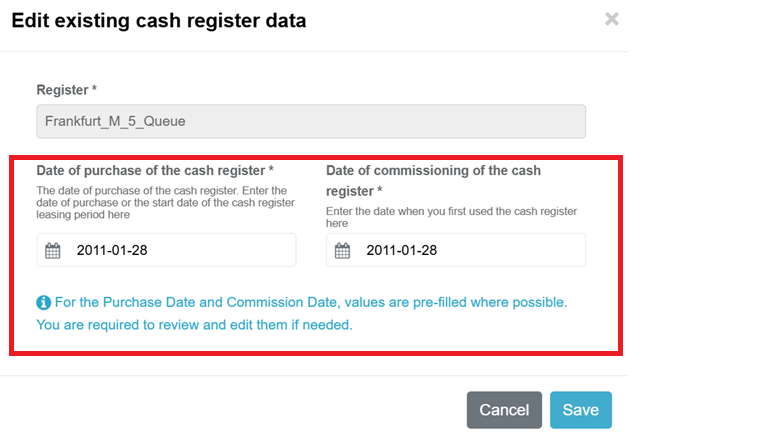Click the "Register" field label
The image size is (770, 436).
(62, 90)
